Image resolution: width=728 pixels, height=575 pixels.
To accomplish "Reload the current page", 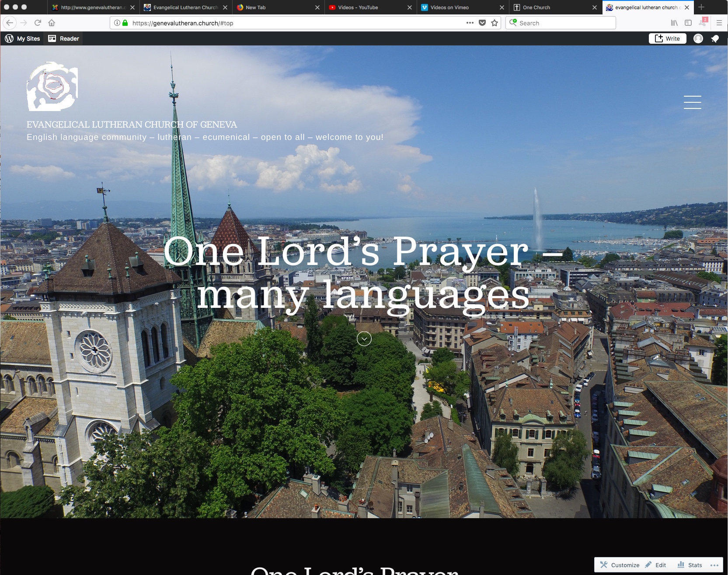I will [x=38, y=23].
